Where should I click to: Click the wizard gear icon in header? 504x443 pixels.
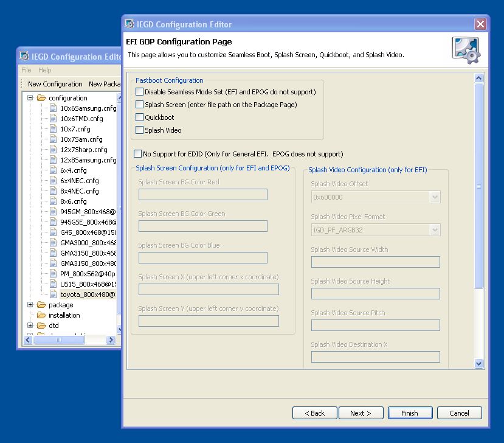click(x=466, y=50)
